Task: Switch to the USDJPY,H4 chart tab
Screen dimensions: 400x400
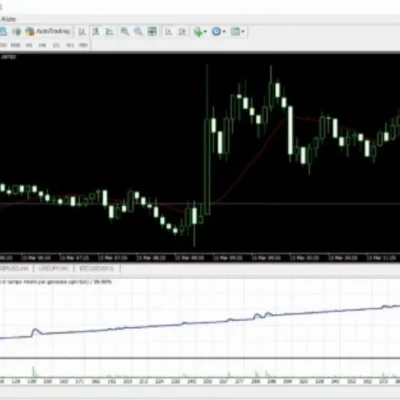Action: coord(54,268)
